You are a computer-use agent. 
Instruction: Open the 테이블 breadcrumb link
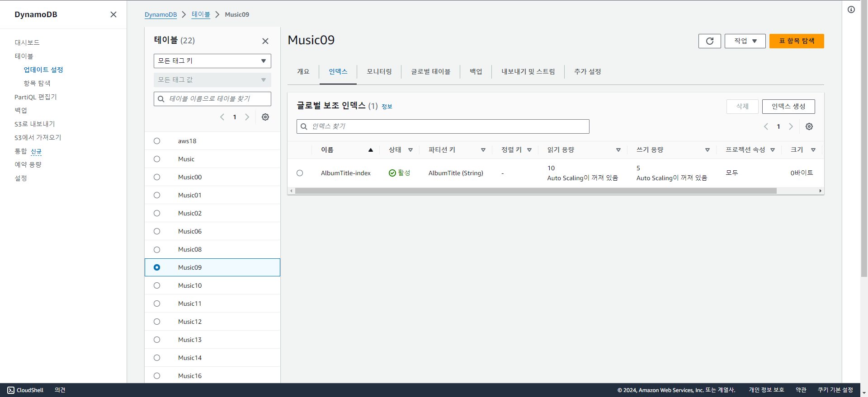(201, 14)
